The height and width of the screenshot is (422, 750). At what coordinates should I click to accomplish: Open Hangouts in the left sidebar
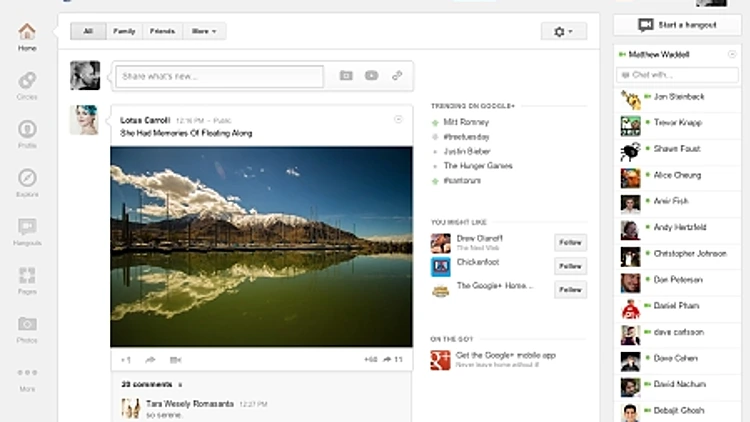coord(27,230)
